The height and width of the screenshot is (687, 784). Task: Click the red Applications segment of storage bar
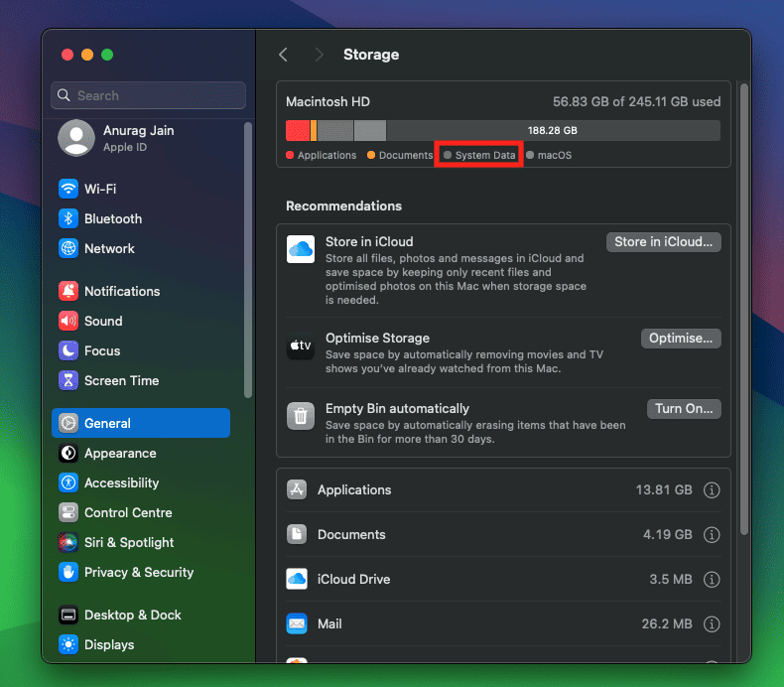click(298, 130)
